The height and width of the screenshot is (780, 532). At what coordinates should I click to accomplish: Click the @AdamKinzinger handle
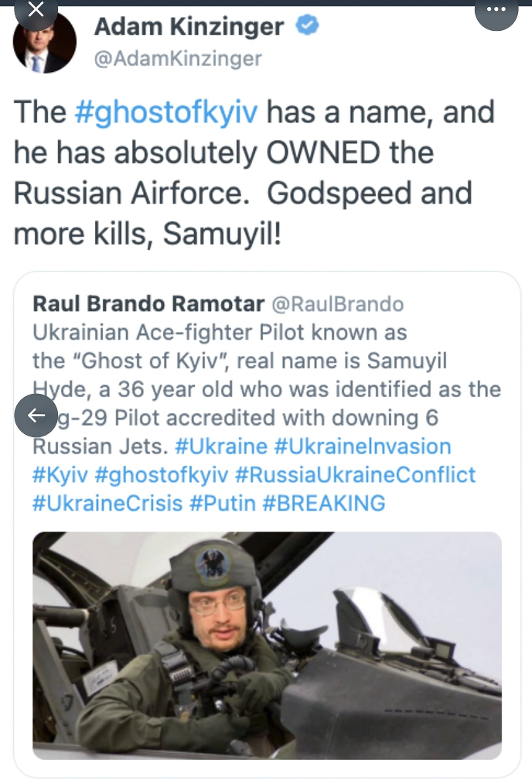click(178, 58)
